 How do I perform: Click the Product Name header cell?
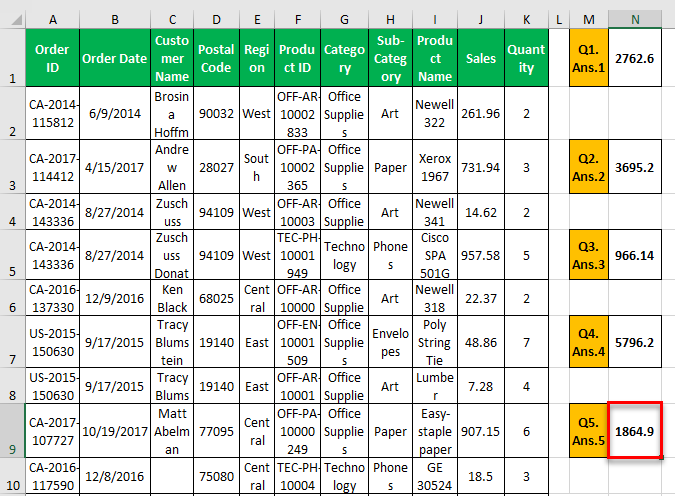coord(435,58)
